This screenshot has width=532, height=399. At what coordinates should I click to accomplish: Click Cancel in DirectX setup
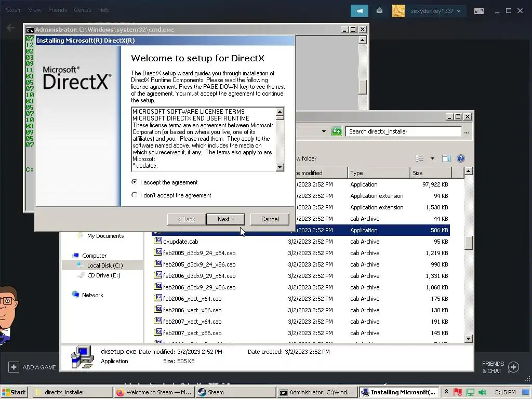(x=270, y=219)
